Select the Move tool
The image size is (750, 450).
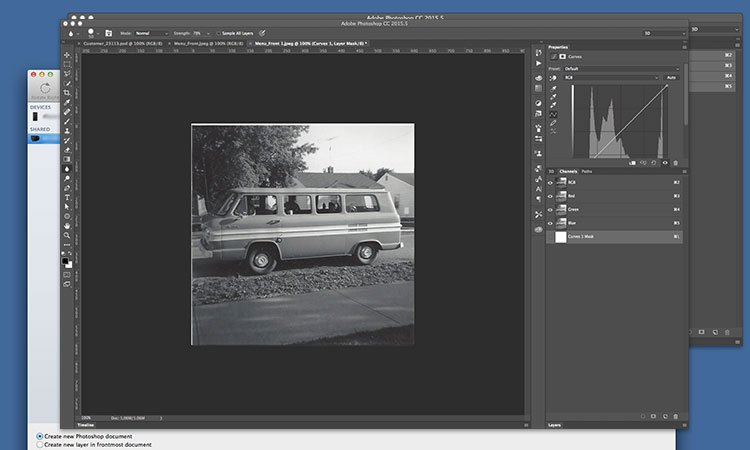[67, 54]
